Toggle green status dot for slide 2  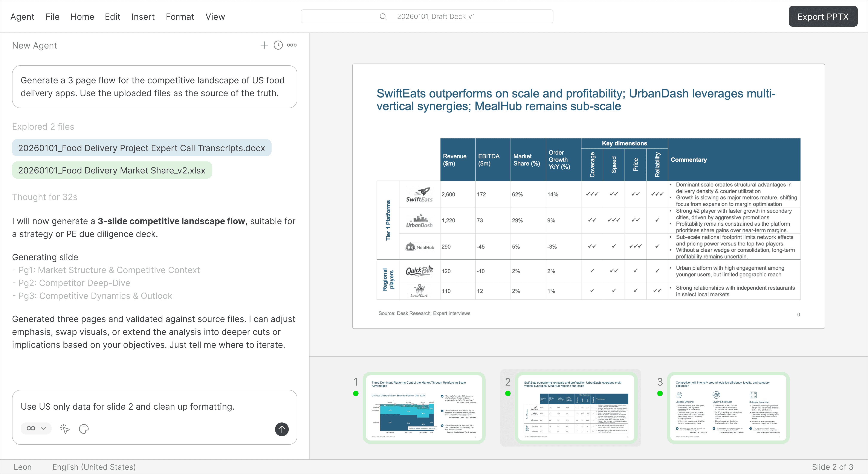[x=508, y=393]
